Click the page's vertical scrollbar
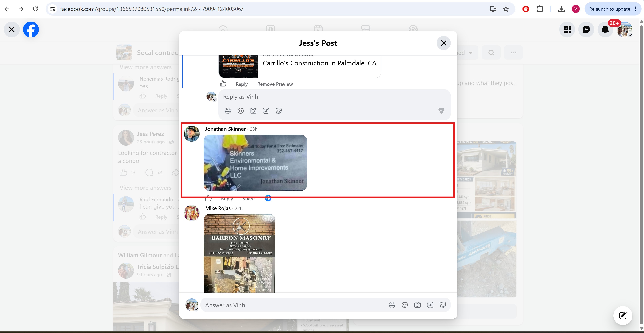This screenshot has width=644, height=333. click(641, 175)
